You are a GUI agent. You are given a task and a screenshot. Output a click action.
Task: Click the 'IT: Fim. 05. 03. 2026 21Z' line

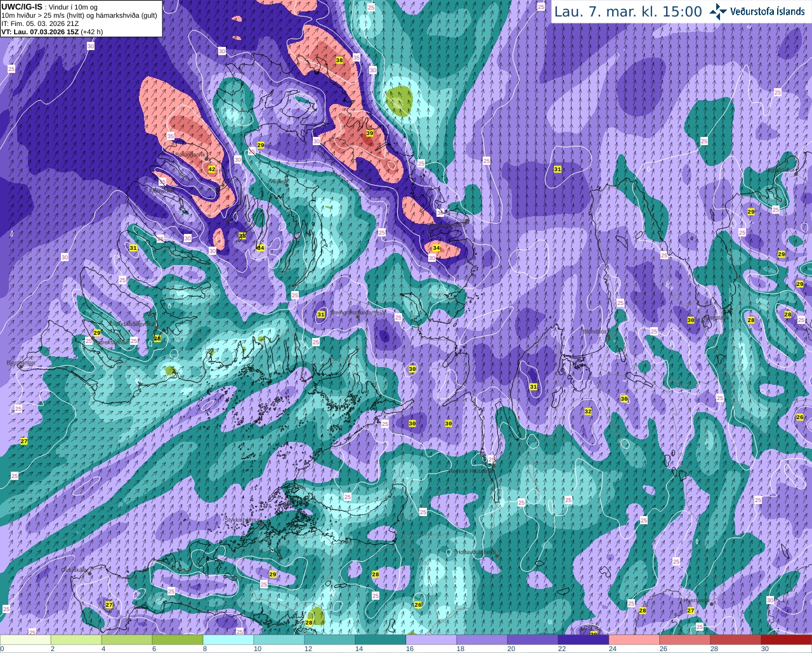41,23
